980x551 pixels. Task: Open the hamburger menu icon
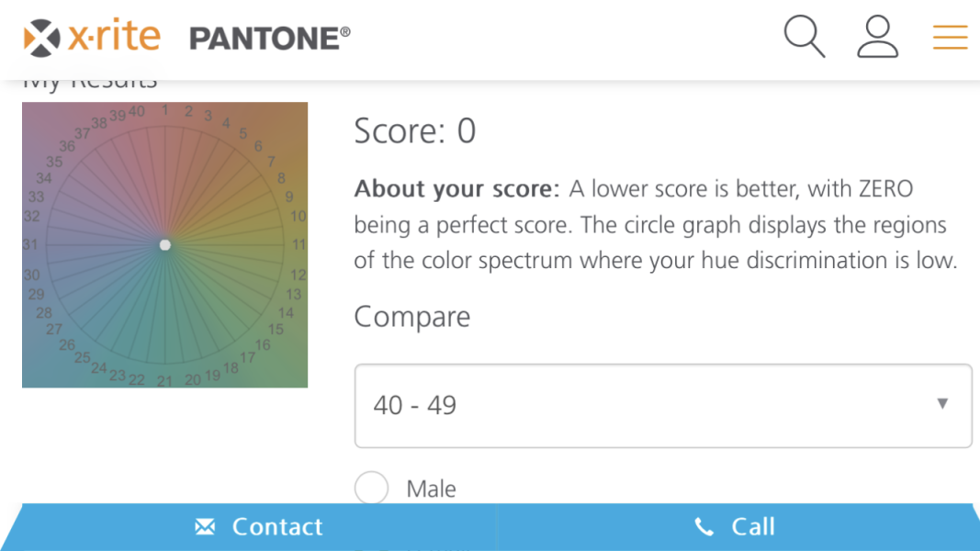tap(950, 37)
